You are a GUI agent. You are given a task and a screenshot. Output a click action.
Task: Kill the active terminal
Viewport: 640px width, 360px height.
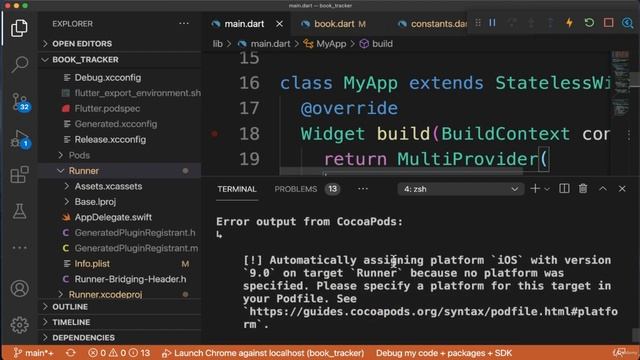[583, 189]
